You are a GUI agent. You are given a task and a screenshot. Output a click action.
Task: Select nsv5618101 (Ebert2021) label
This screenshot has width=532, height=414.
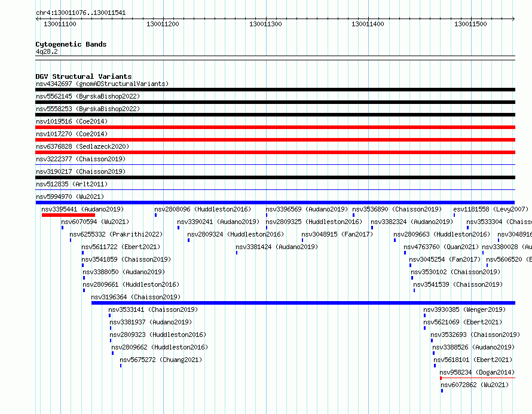tap(473, 360)
